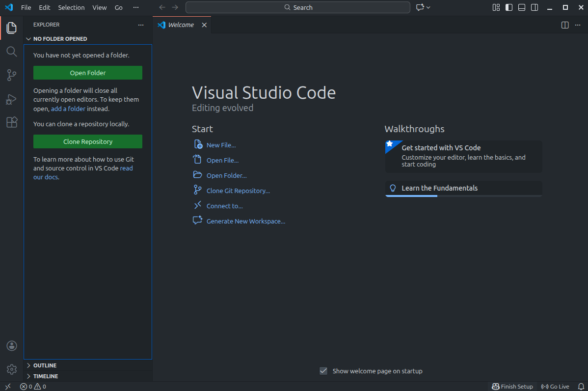
Task: Click the errors and warnings status bar indicator
Action: (33, 387)
